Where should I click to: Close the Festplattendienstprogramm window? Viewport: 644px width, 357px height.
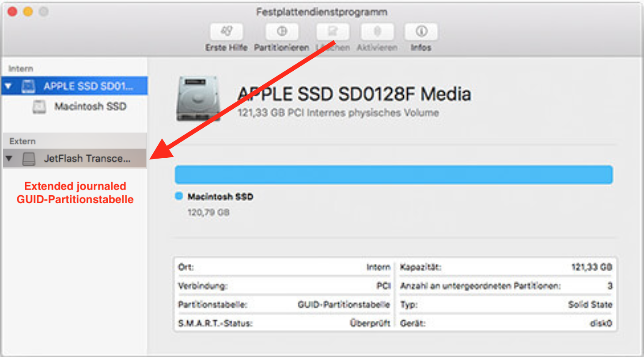[12, 12]
